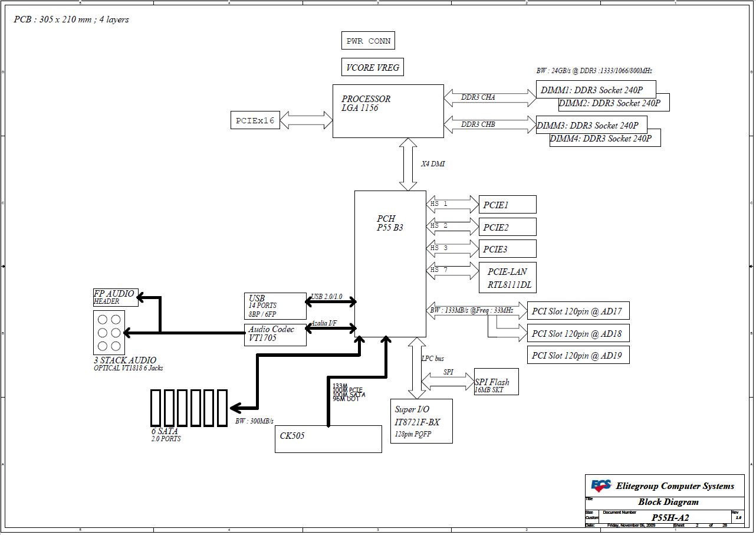Select the PCIEx16 block
756x535 pixels.
tap(255, 120)
